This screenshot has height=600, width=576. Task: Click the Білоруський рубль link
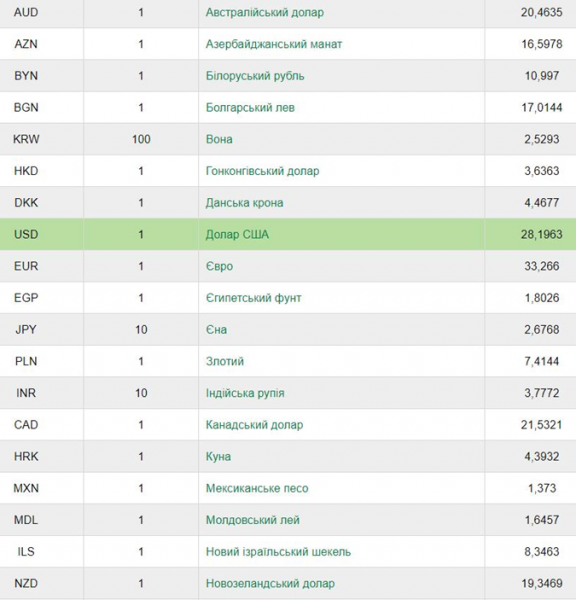pos(255,76)
